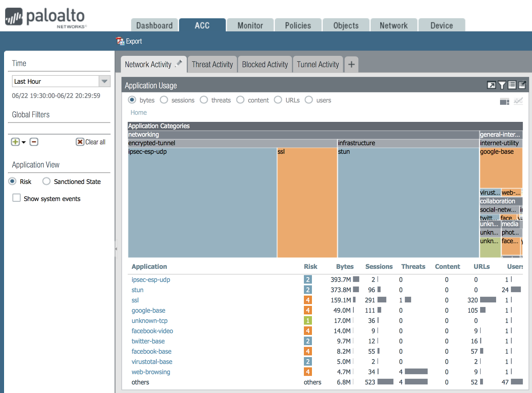Screen dimensions: 532x393
Task: Select the threats radio button
Action: [204, 100]
